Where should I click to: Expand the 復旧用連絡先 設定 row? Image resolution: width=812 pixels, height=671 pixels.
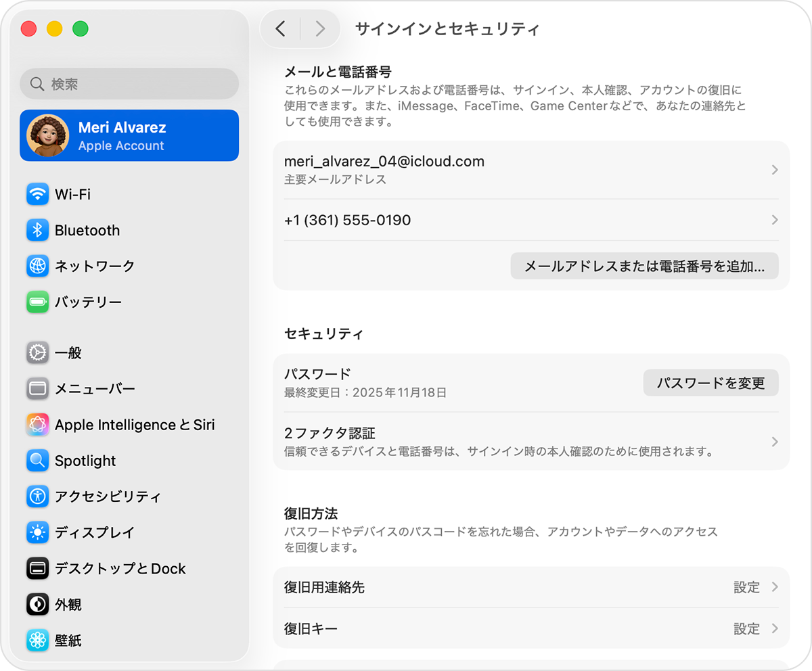click(774, 588)
